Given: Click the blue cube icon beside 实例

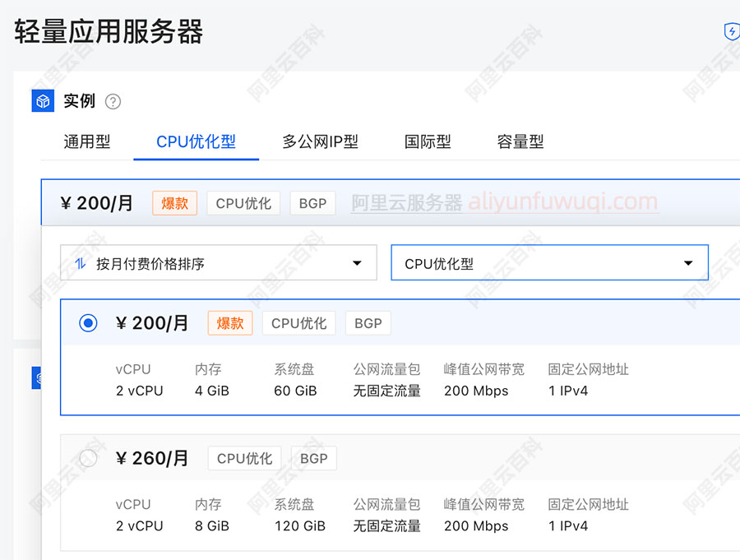Looking at the screenshot, I should 42,100.
